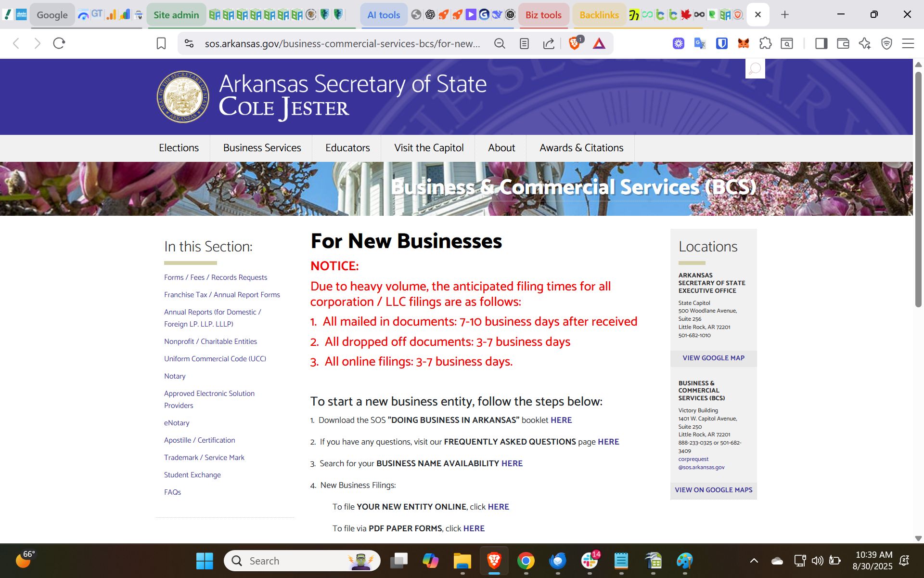Open the Brave VPN shield icon
This screenshot has width=924, height=578.
click(x=886, y=43)
